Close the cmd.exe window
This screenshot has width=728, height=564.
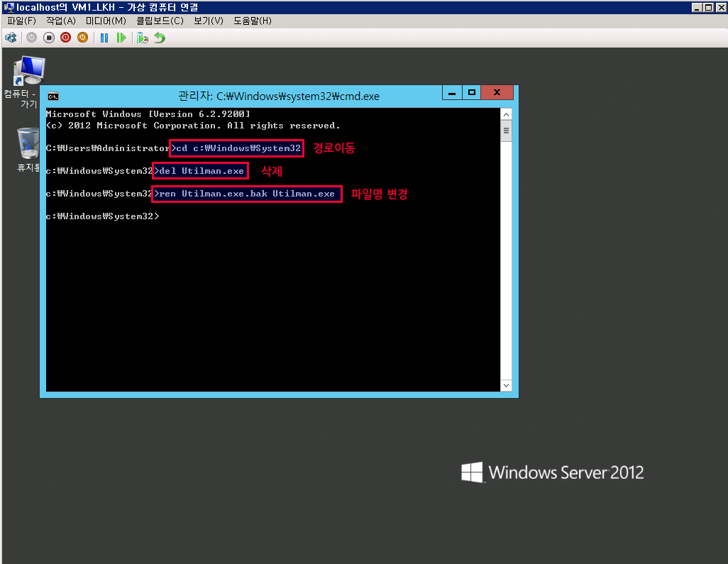click(x=497, y=92)
